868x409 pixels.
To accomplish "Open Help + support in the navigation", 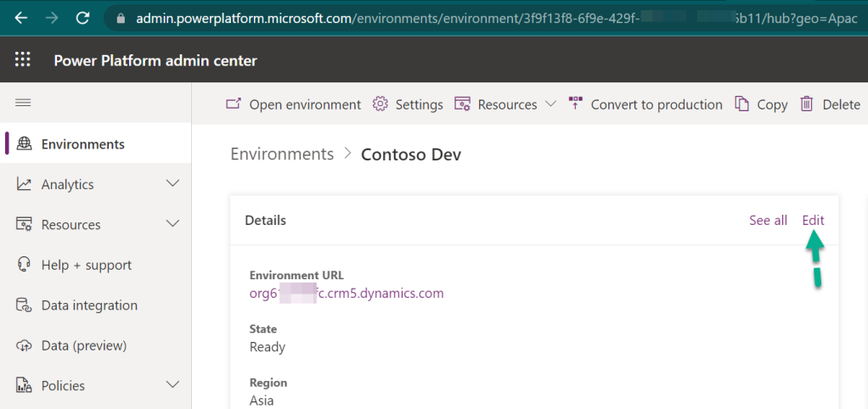I will coord(96,265).
